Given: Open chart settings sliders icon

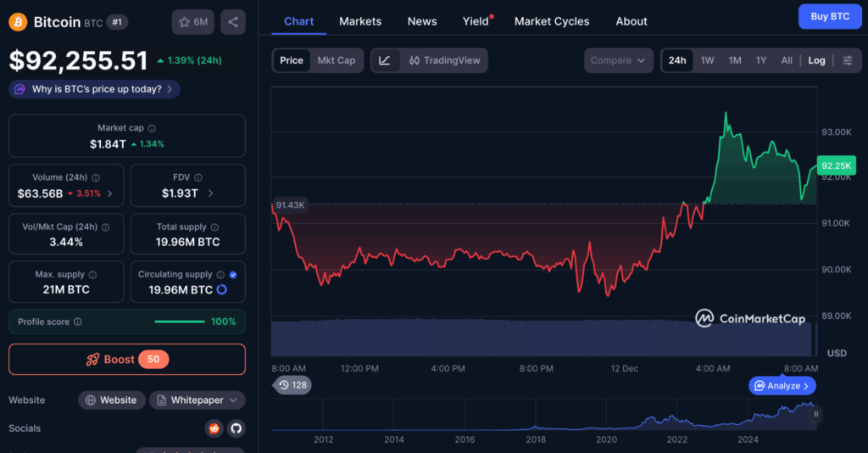Looking at the screenshot, I should point(847,60).
